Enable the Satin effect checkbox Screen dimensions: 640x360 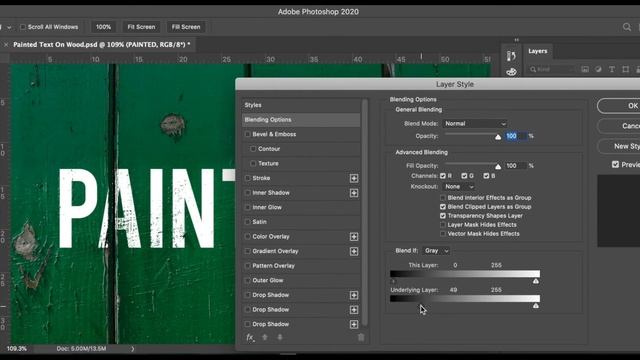pos(247,222)
